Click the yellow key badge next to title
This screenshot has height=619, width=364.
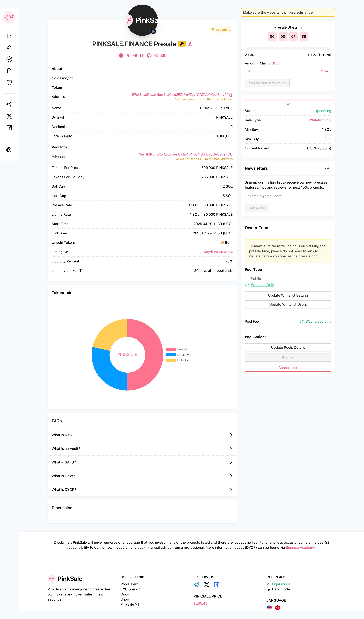182,44
